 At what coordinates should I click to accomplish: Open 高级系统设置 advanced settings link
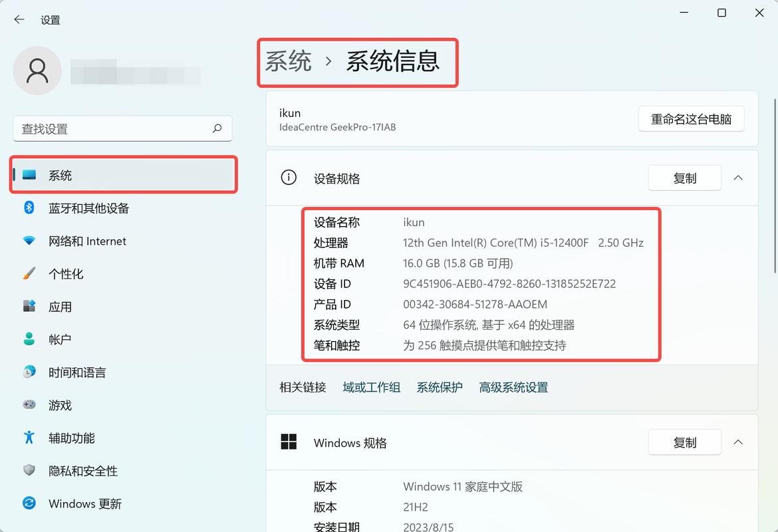(x=513, y=387)
